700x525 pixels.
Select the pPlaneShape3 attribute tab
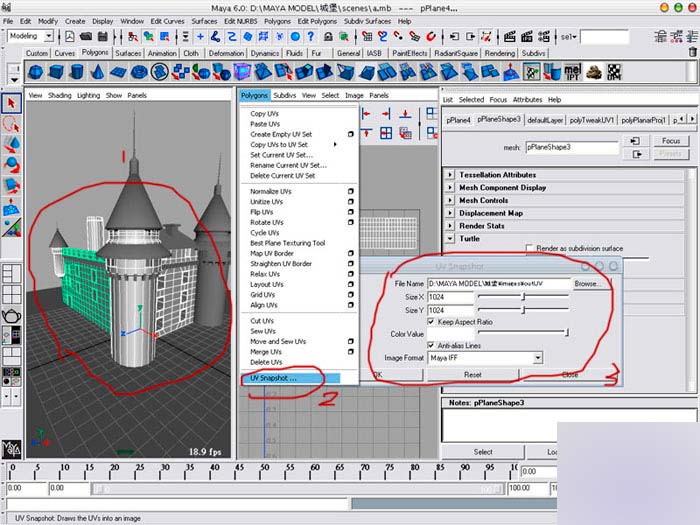(x=499, y=120)
